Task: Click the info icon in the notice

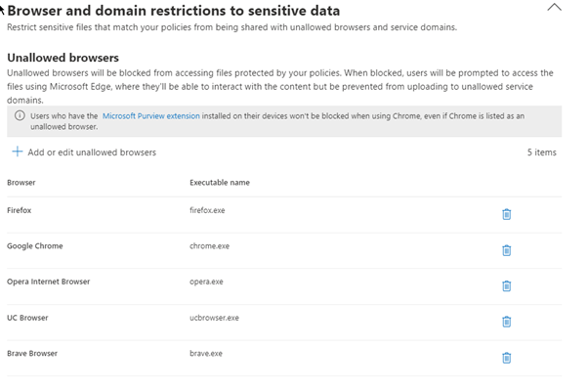Action: pos(20,115)
